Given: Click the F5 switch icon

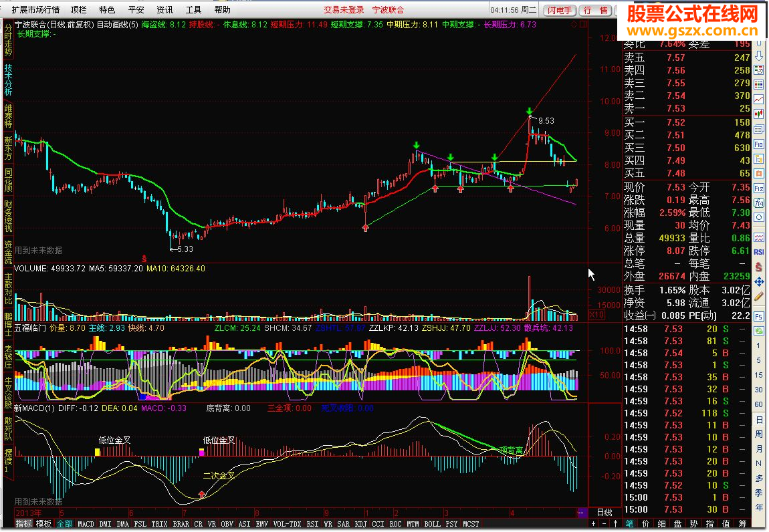Looking at the screenshot, I should 759,316.
